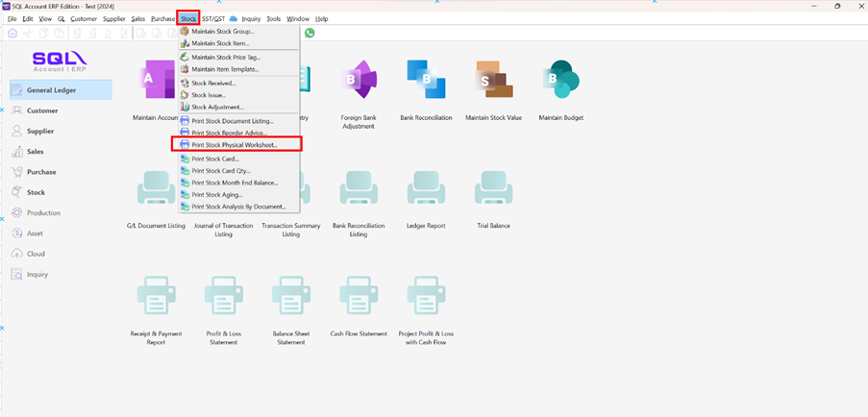Screen dimensions: 868x417
Task: Click the WhatsApp icon in the toolbar
Action: click(310, 33)
